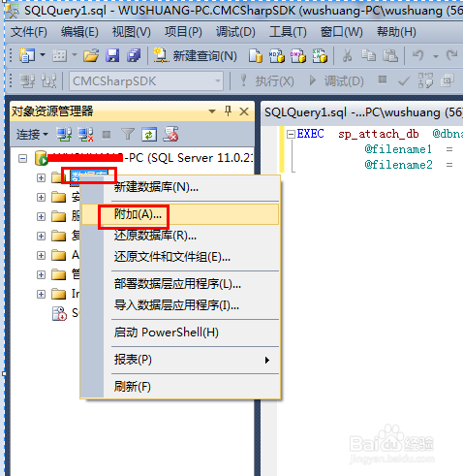Click the Undo arrow icon
Viewport: 463px width, 476px height.
click(x=418, y=55)
